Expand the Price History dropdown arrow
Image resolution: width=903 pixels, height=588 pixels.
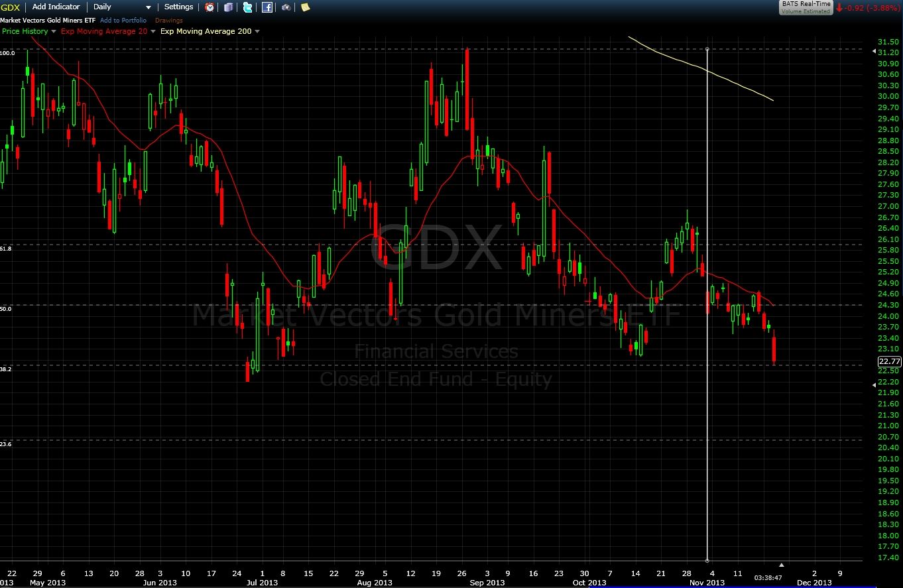(54, 31)
